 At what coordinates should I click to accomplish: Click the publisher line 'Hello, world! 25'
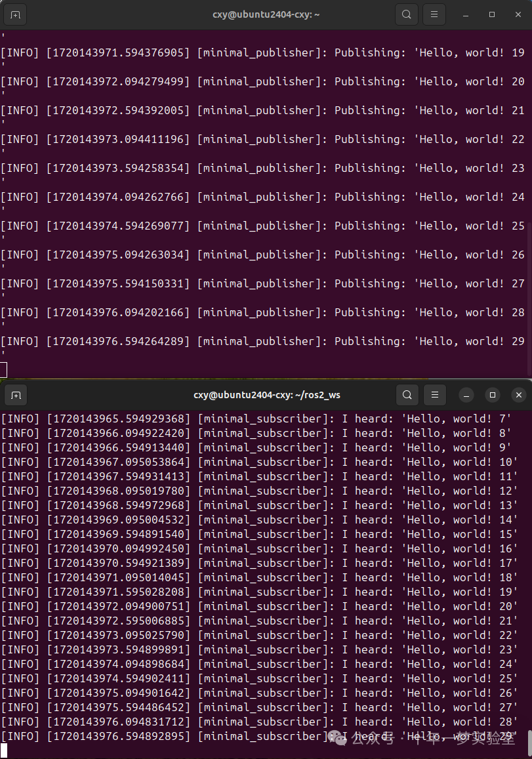[x=262, y=226]
